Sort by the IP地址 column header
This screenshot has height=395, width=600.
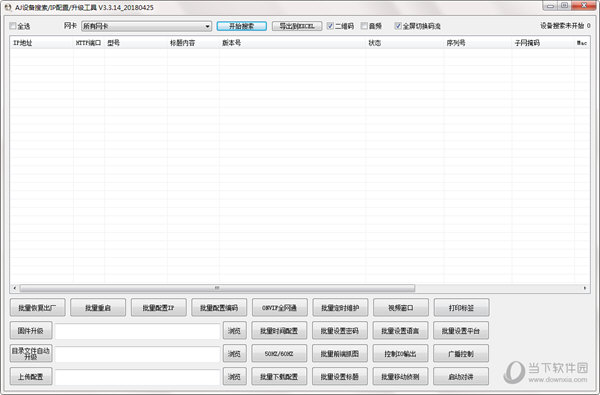(x=41, y=43)
